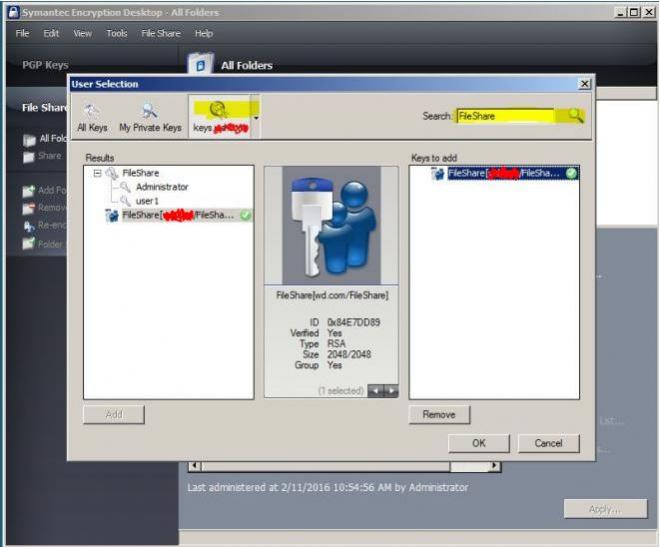
Task: Open PGP Keys panel in sidebar
Action: click(x=45, y=65)
